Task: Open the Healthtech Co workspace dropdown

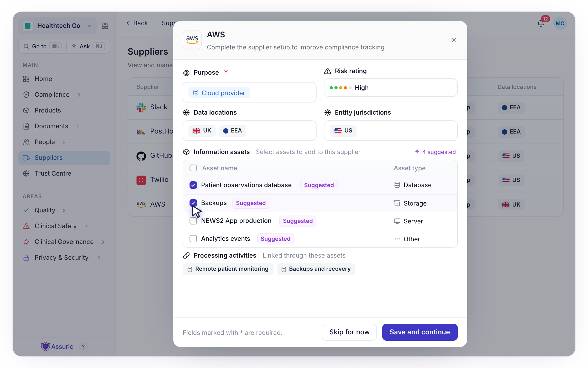Action: 57,26
